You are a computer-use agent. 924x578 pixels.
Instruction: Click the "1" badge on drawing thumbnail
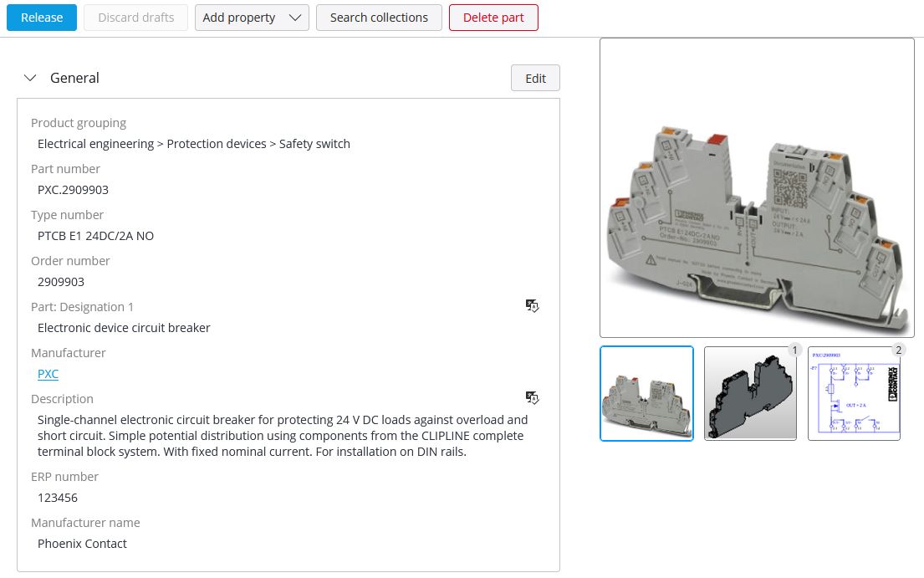point(794,350)
